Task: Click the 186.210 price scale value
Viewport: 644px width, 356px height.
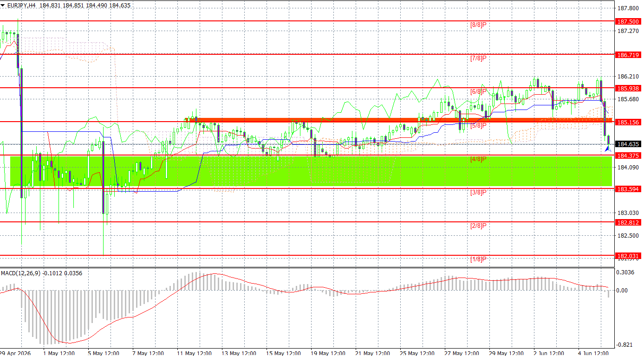Action: (x=628, y=77)
